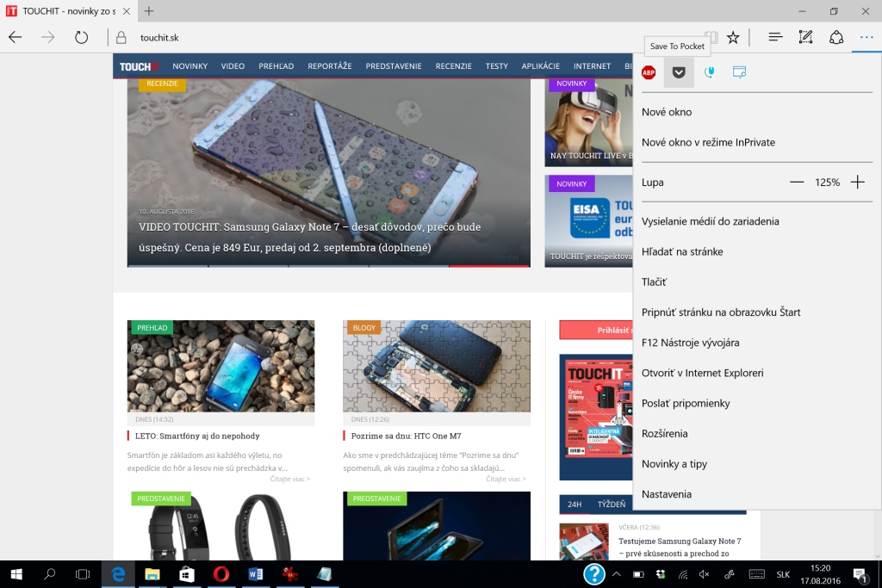Viewport: 882px width, 588px height.
Task: Click the Save To Pocket extension icon
Action: click(x=679, y=72)
